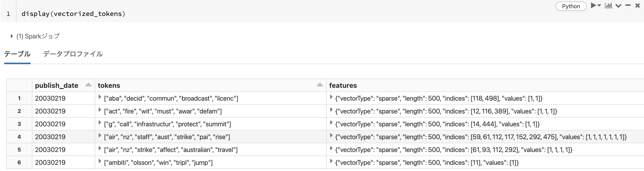The width and height of the screenshot is (644, 171).
Task: Expand tokens array in row 1
Action: click(x=100, y=97)
